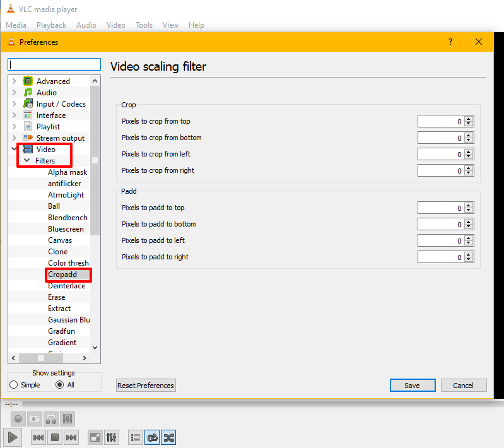
Task: Click Pixels to crop from left field
Action: click(x=446, y=155)
